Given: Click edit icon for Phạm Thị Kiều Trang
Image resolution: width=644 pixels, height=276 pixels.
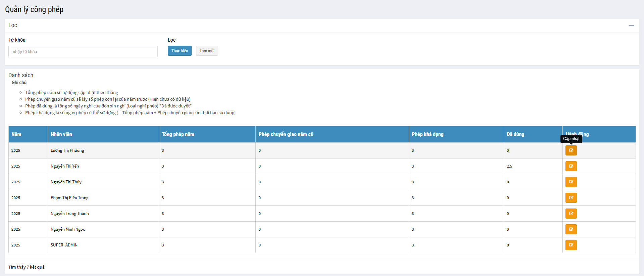Looking at the screenshot, I should [571, 198].
